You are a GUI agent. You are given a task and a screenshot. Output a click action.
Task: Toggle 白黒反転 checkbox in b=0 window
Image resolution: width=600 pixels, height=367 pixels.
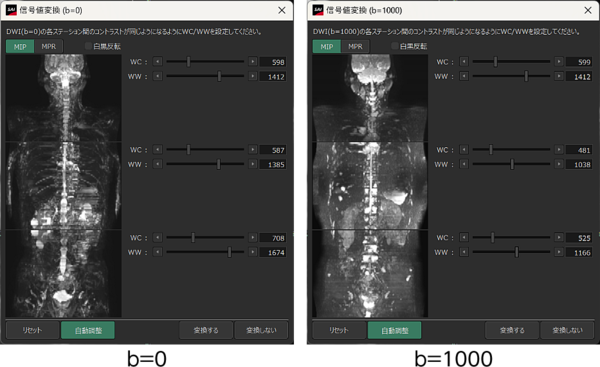[88, 46]
